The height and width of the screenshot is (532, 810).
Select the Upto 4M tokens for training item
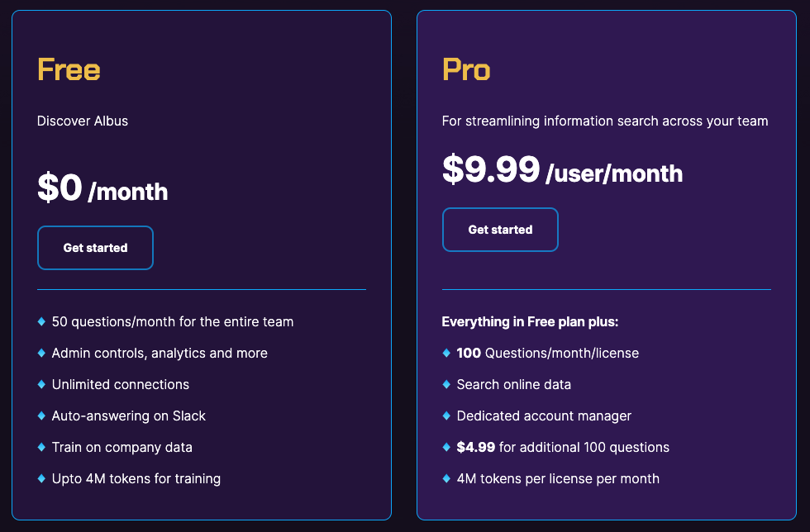[x=136, y=479]
